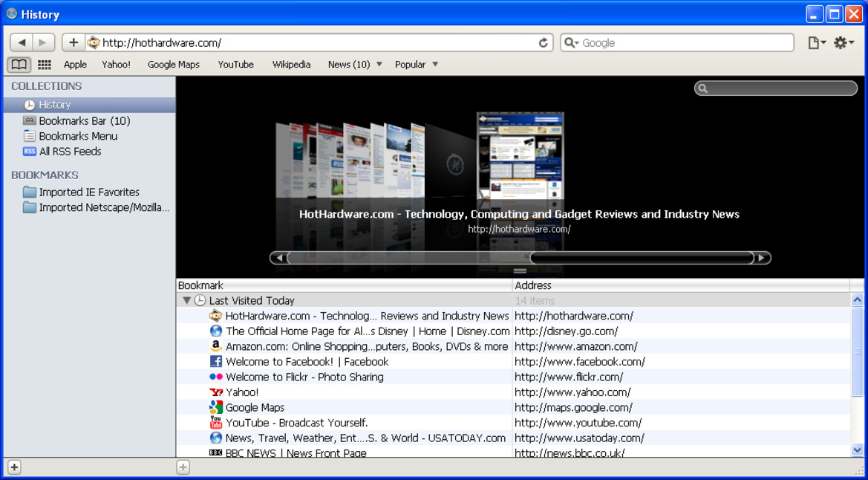Screen dimensions: 868x480
Task: Click address http://disney.go.com/
Action: tap(566, 331)
